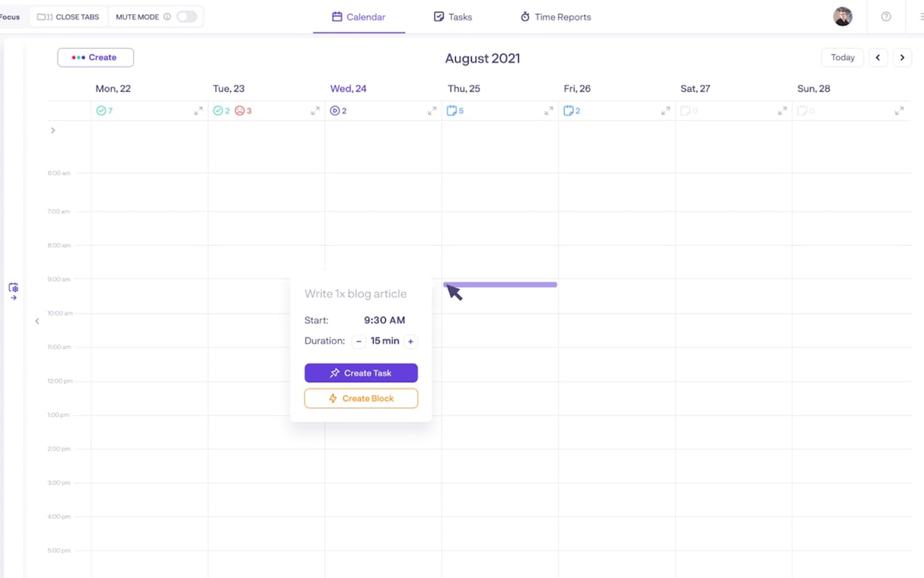Image resolution: width=924 pixels, height=578 pixels.
Task: Expand the Tuesday 23 day column
Action: [x=315, y=111]
